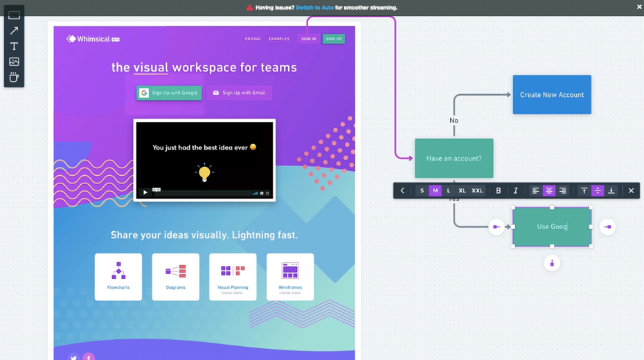Select the arrow connector tool
644x360 pixels.
(x=14, y=30)
